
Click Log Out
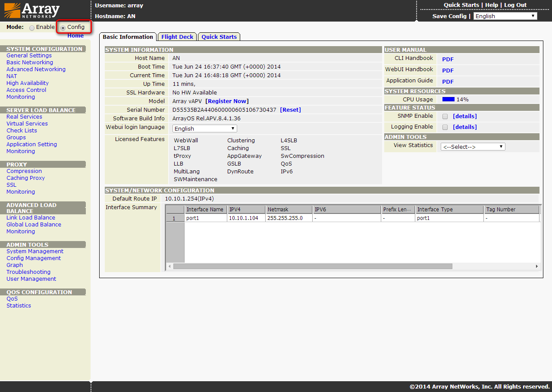(x=515, y=5)
